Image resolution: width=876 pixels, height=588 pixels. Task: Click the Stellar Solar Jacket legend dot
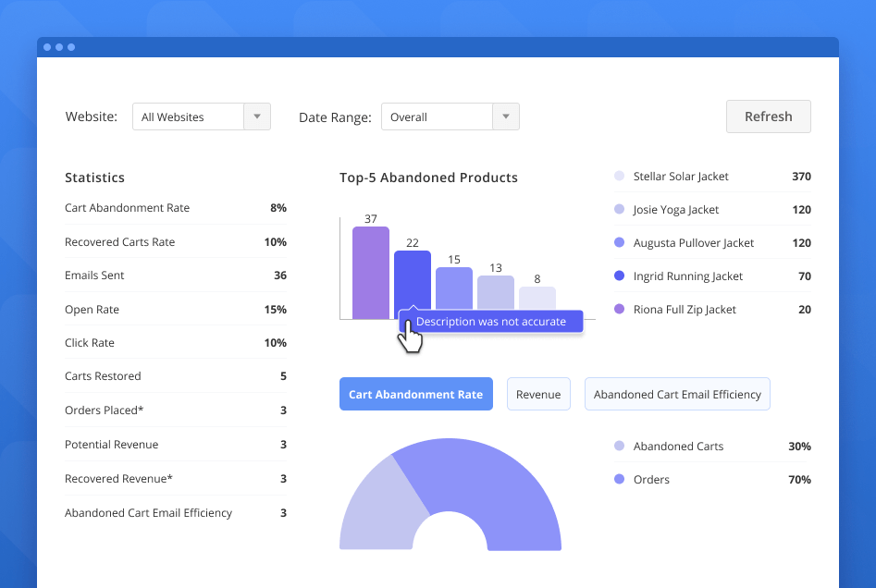tap(617, 176)
